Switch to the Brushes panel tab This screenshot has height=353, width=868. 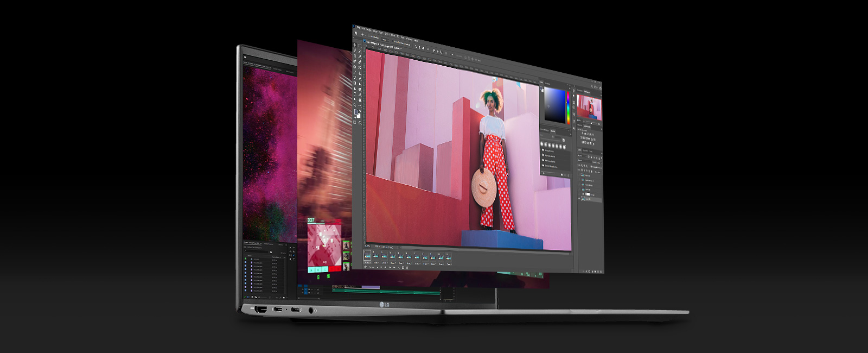click(x=553, y=131)
